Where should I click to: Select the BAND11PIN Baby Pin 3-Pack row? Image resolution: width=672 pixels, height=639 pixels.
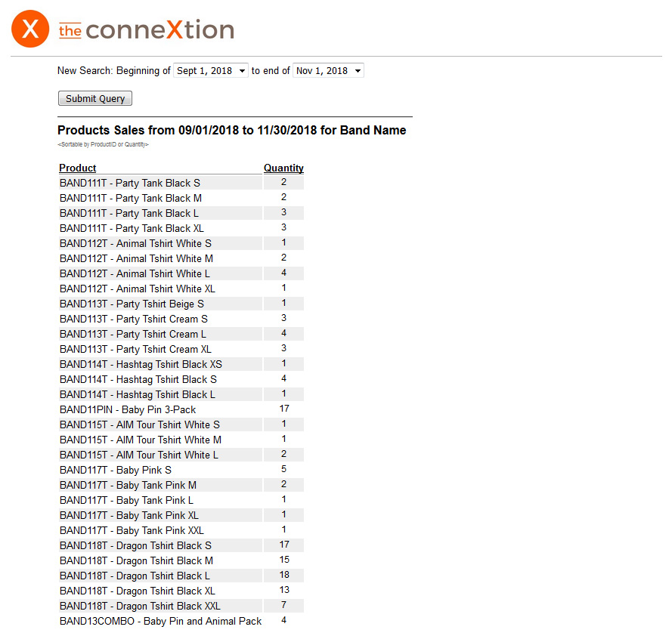pos(128,409)
